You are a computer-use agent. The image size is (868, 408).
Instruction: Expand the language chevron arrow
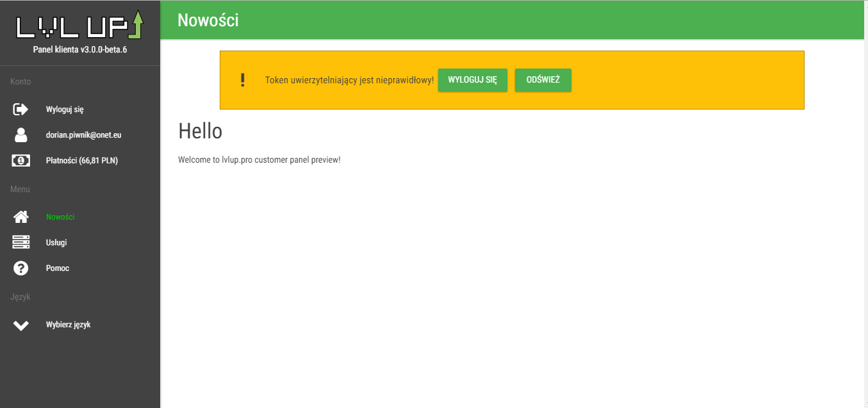(x=21, y=325)
